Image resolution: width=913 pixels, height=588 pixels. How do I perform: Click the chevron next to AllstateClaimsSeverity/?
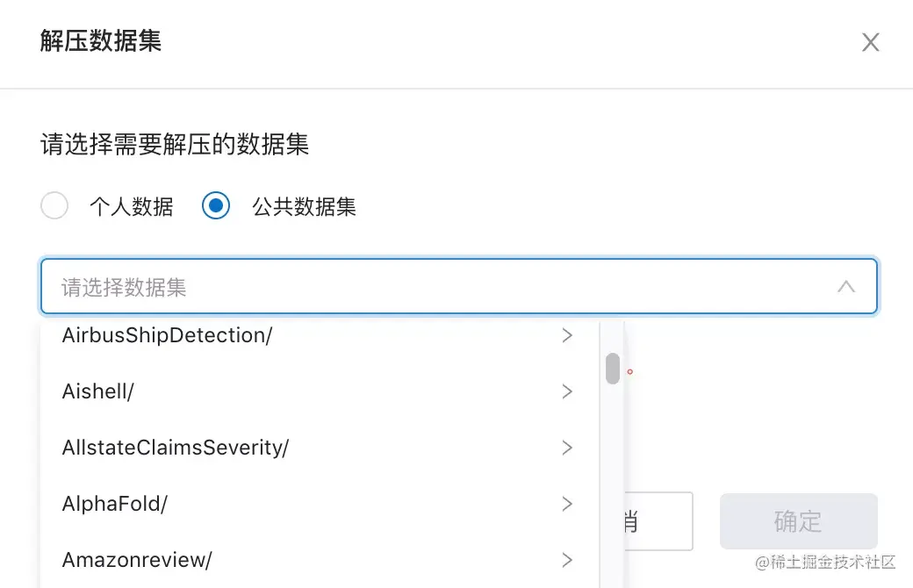pos(567,448)
